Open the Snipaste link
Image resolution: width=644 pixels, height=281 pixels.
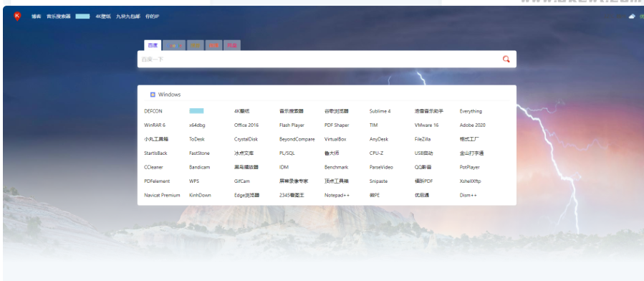coord(378,181)
